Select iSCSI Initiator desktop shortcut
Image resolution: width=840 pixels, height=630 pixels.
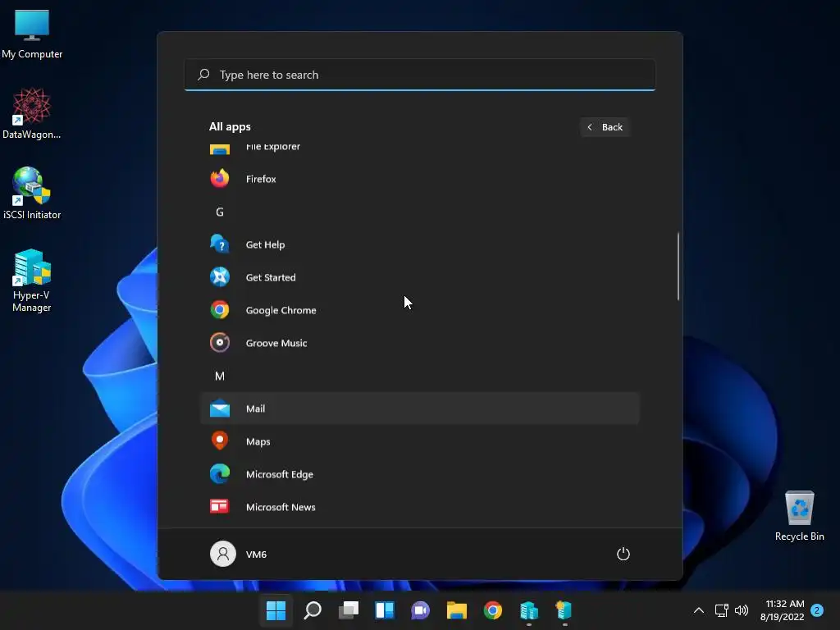pos(32,194)
